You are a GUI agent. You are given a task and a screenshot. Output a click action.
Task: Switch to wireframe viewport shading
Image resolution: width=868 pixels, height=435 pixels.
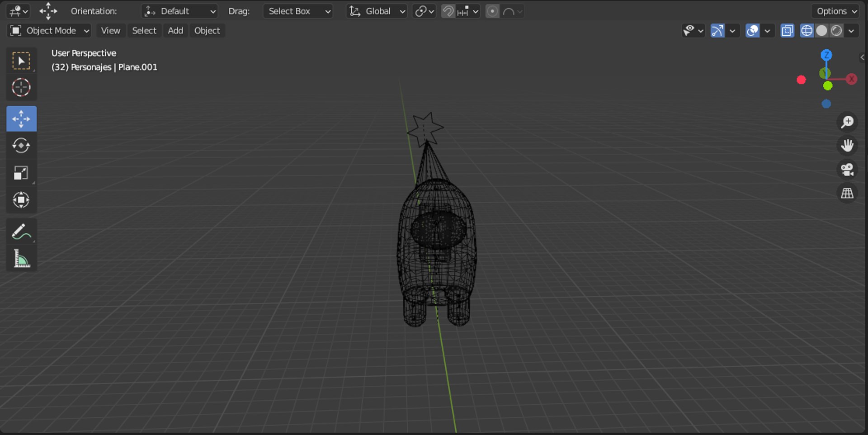click(x=807, y=31)
